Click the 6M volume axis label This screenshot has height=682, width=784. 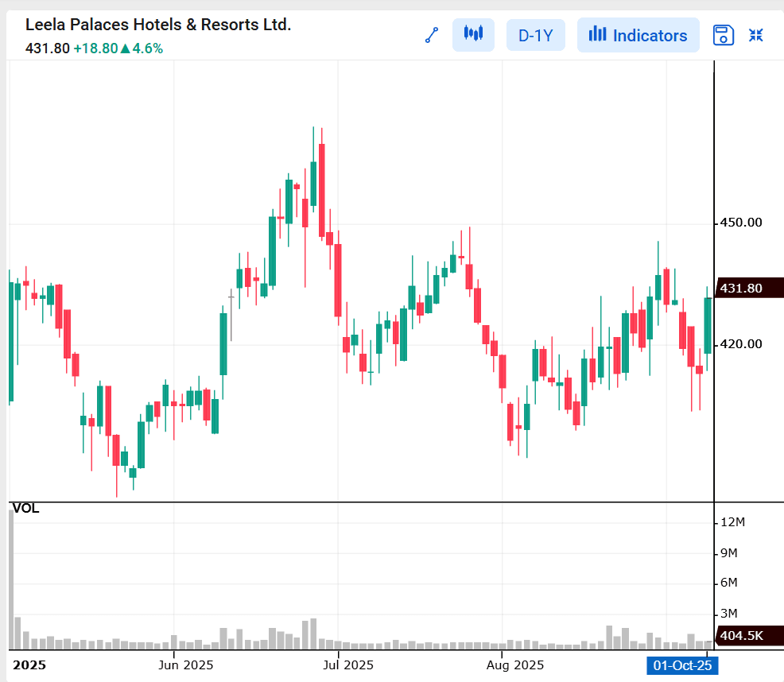(x=728, y=583)
